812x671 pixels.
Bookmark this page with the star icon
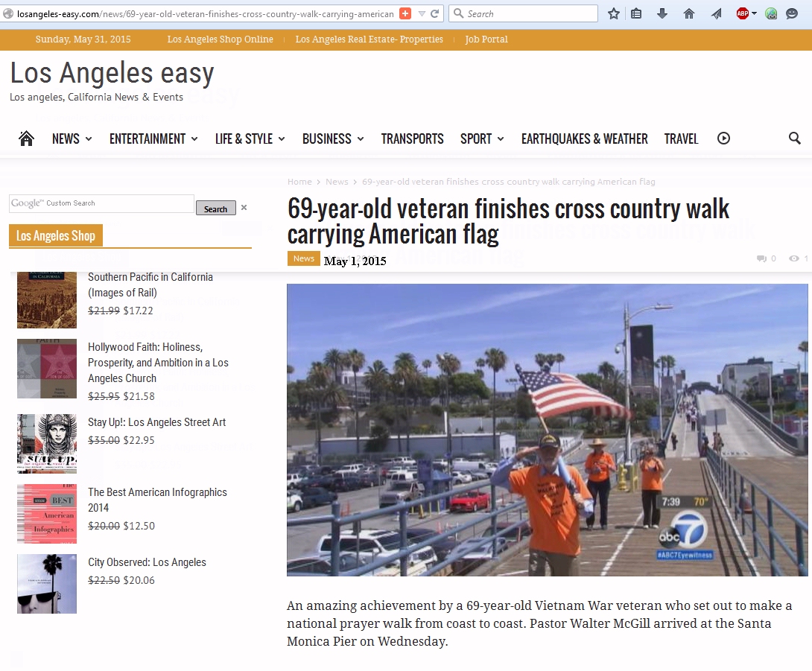[614, 13]
